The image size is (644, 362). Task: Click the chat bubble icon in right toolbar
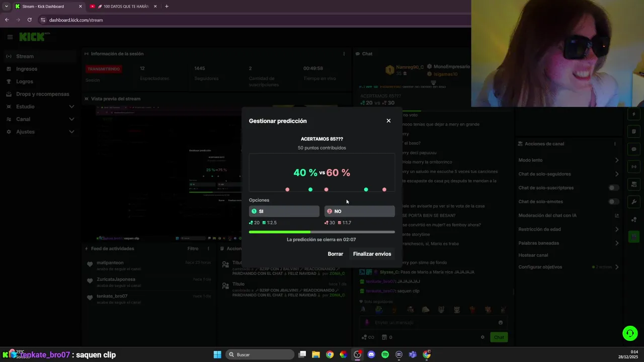634,149
